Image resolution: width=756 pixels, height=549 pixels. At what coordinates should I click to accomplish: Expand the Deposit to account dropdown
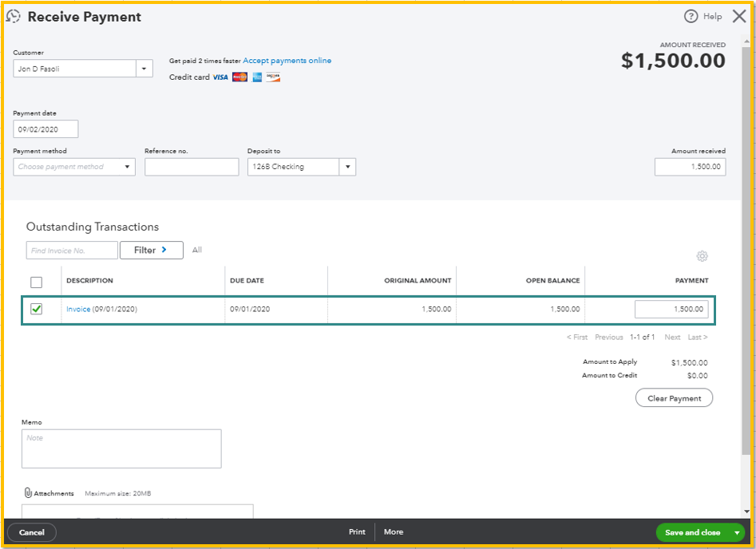347,167
